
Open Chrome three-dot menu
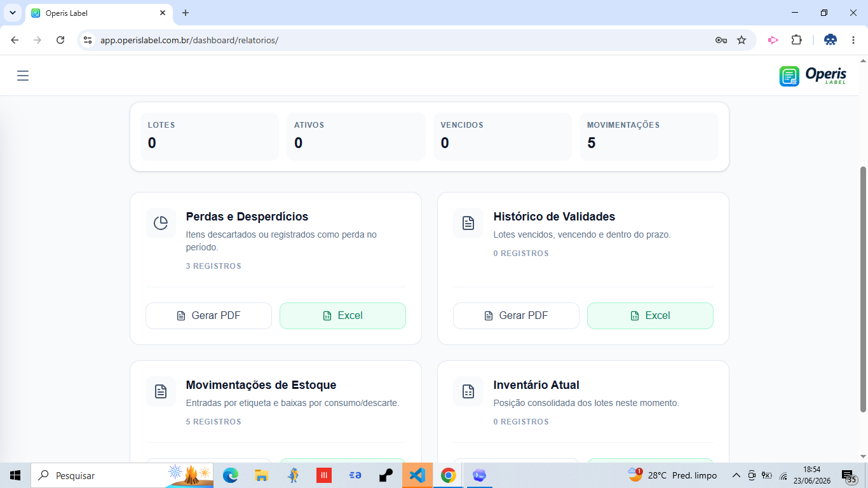[853, 40]
